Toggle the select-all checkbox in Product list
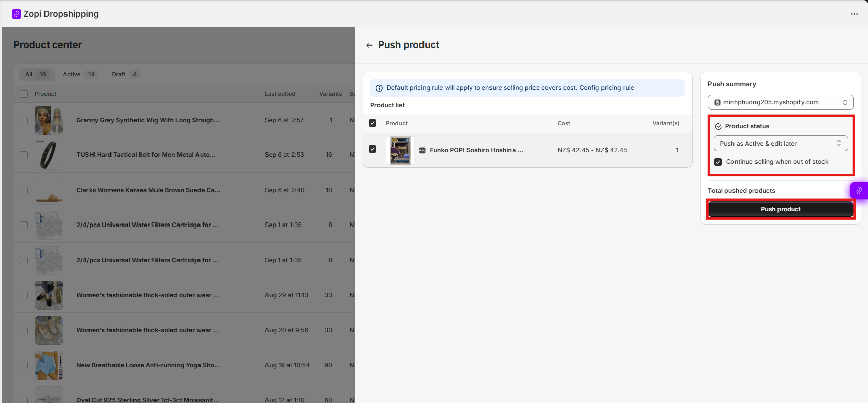868x403 pixels. pyautogui.click(x=373, y=123)
